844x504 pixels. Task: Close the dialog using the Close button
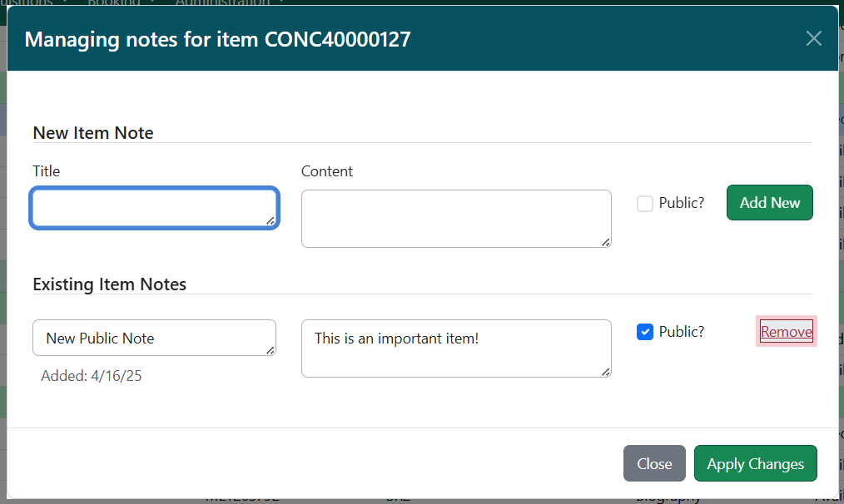[654, 463]
